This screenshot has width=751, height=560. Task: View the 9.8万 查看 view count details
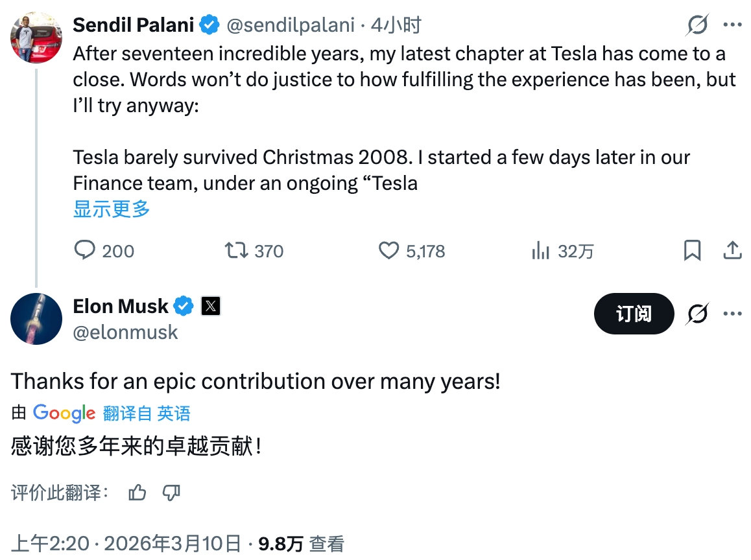tap(301, 543)
